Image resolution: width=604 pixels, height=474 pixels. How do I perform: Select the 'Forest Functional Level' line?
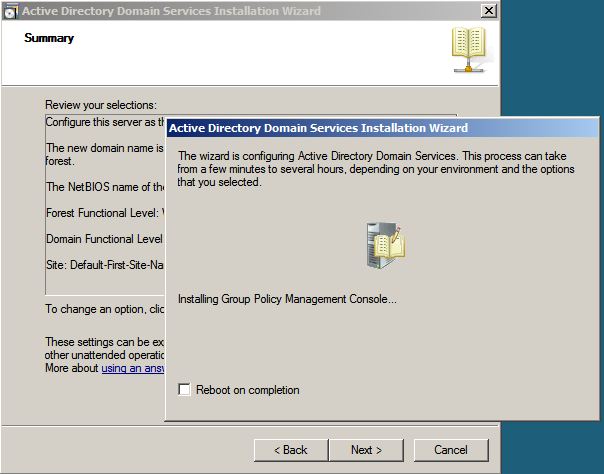click(105, 213)
